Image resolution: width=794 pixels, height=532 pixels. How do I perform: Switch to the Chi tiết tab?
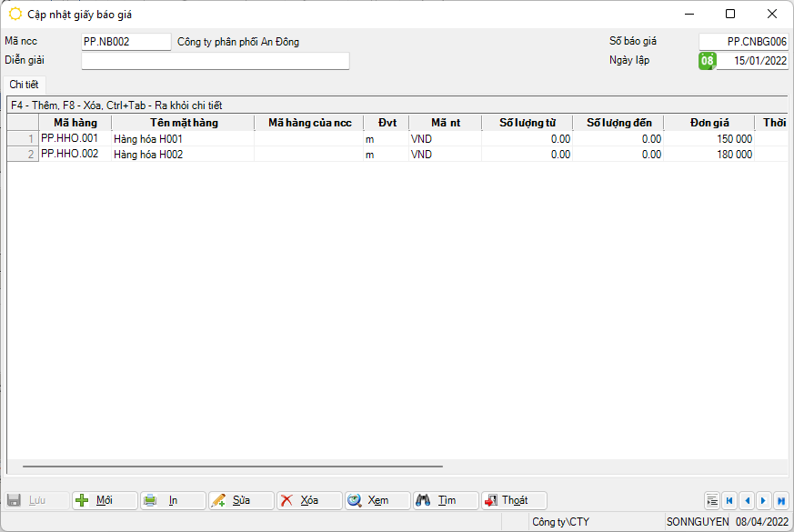coord(25,85)
